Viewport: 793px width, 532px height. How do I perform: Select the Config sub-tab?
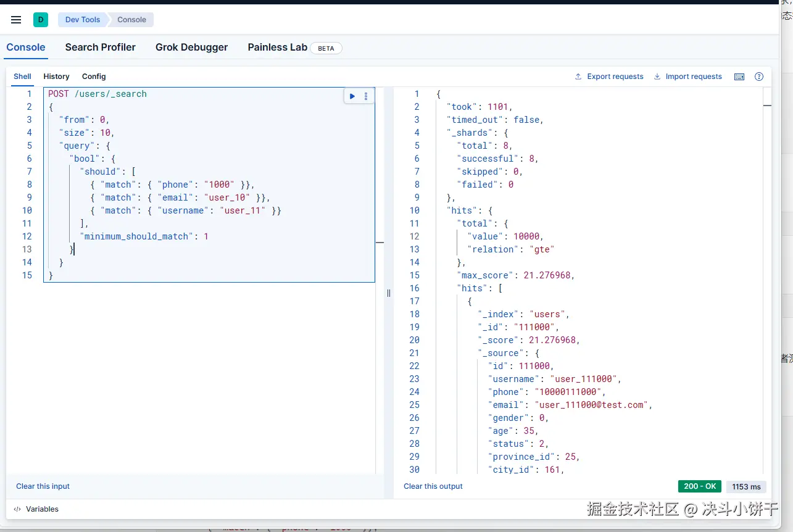point(94,77)
